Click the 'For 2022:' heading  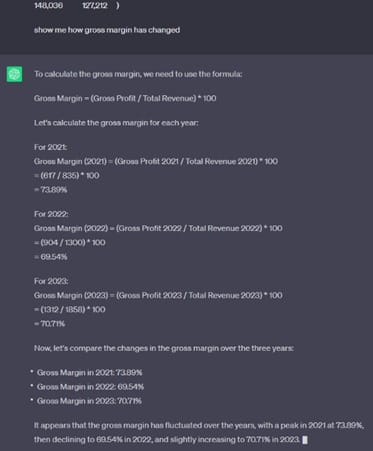(51, 214)
